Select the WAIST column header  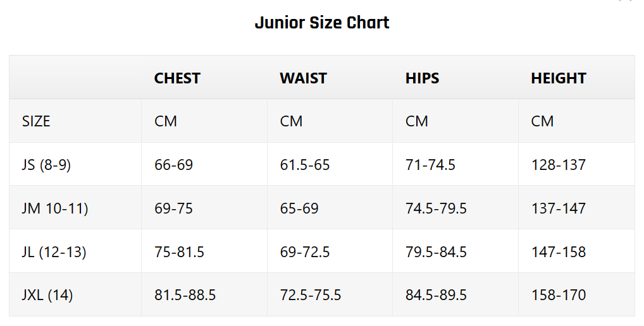coord(303,78)
